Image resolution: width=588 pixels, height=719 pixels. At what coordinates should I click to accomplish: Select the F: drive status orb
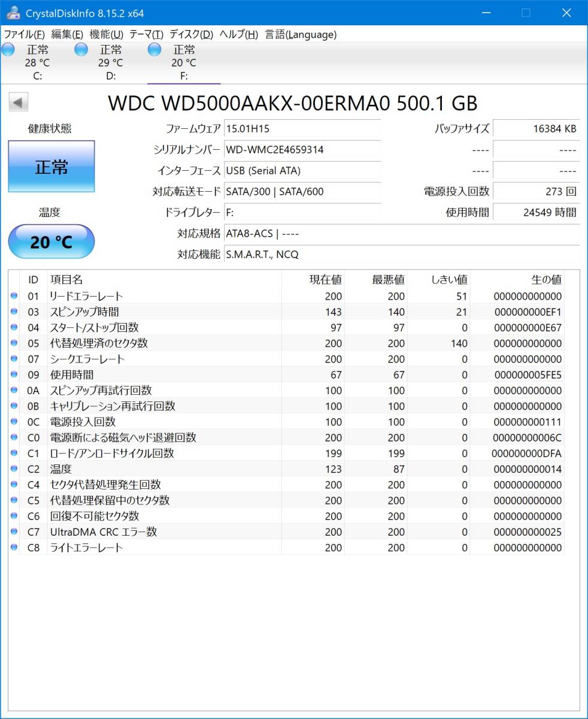[x=154, y=50]
